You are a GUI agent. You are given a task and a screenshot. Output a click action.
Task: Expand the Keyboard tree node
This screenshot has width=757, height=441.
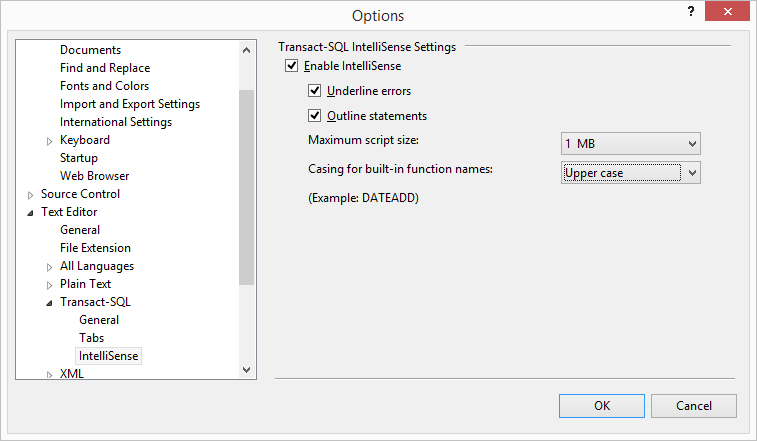click(50, 141)
